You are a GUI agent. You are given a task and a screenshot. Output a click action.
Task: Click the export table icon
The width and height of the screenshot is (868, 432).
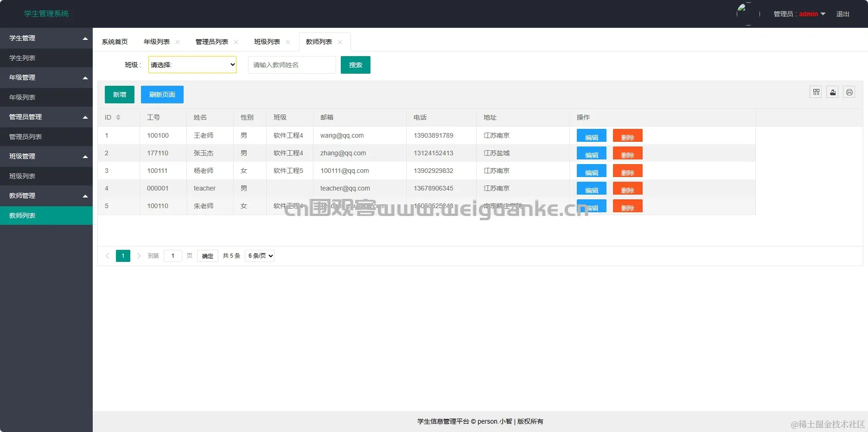[x=833, y=92]
